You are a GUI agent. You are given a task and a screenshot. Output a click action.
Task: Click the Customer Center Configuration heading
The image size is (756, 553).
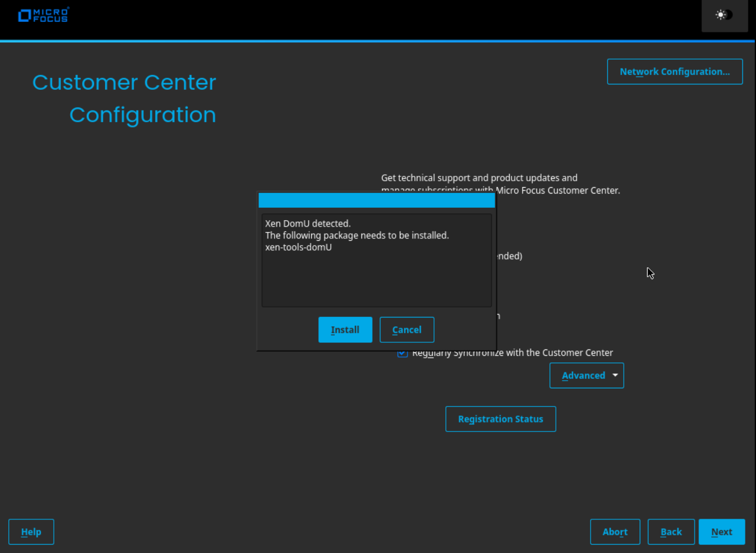(125, 98)
